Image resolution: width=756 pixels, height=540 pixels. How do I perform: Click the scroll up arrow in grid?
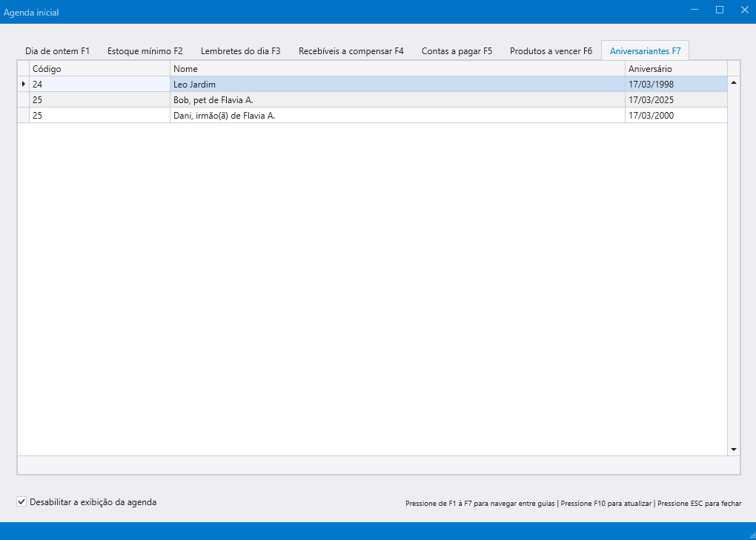pos(734,82)
